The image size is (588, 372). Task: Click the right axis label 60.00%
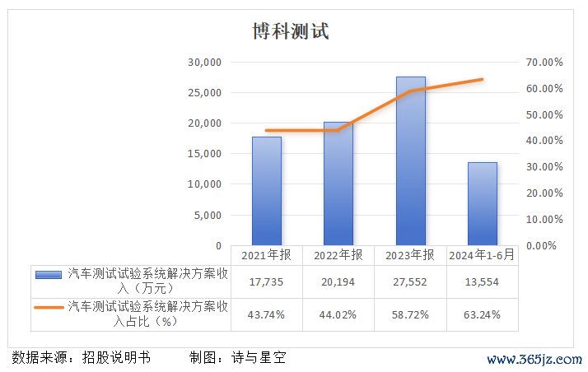(x=544, y=89)
